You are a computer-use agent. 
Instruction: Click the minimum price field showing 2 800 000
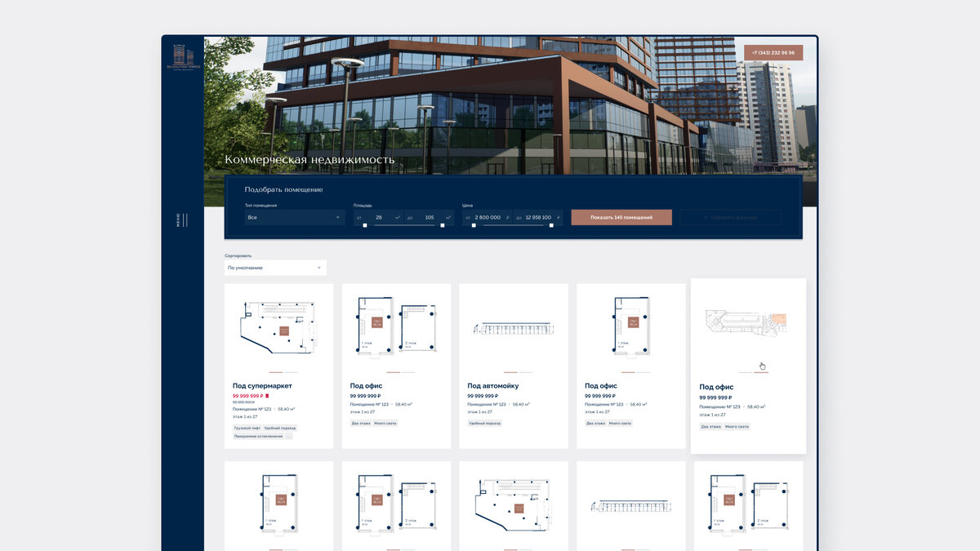point(488,218)
